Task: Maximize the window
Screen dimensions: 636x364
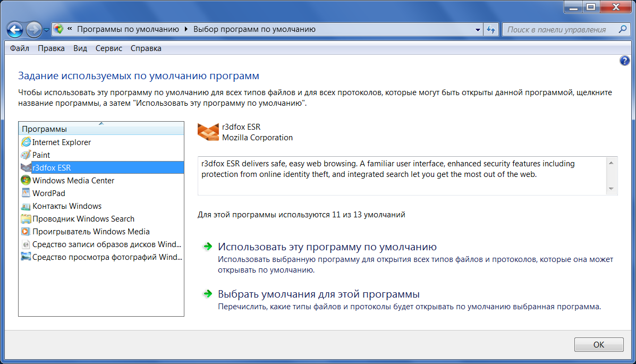Action: coord(591,7)
